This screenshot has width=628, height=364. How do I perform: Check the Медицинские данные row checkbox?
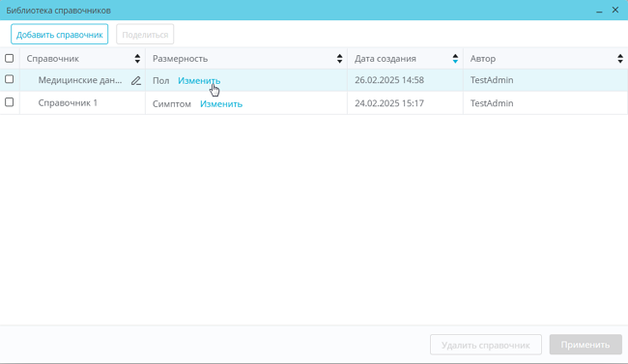tap(10, 79)
